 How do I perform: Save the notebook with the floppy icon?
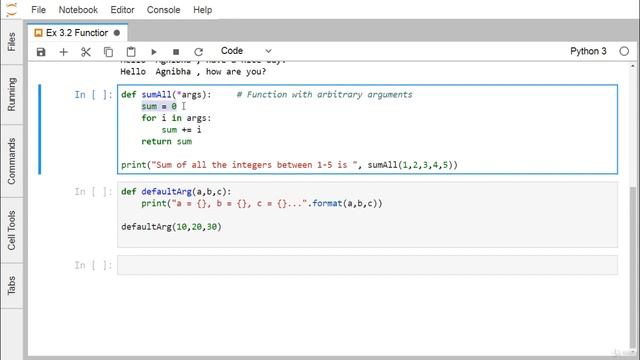(41, 52)
